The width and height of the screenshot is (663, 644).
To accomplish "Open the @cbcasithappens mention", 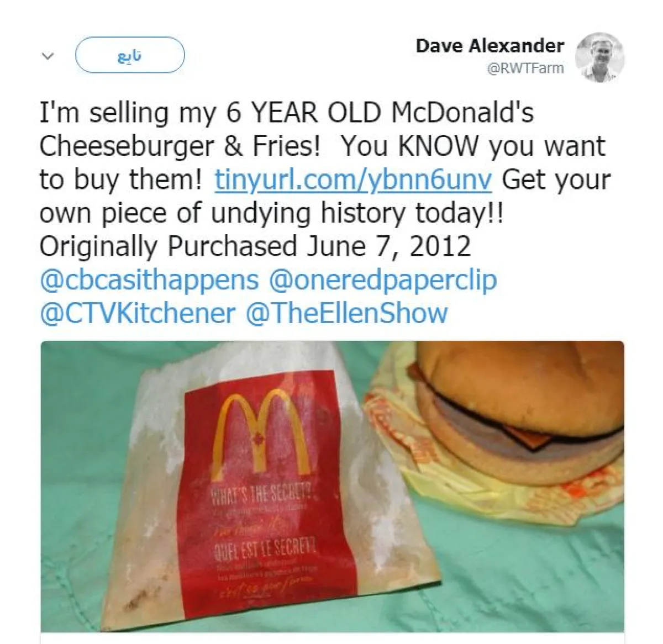I will 149,280.
